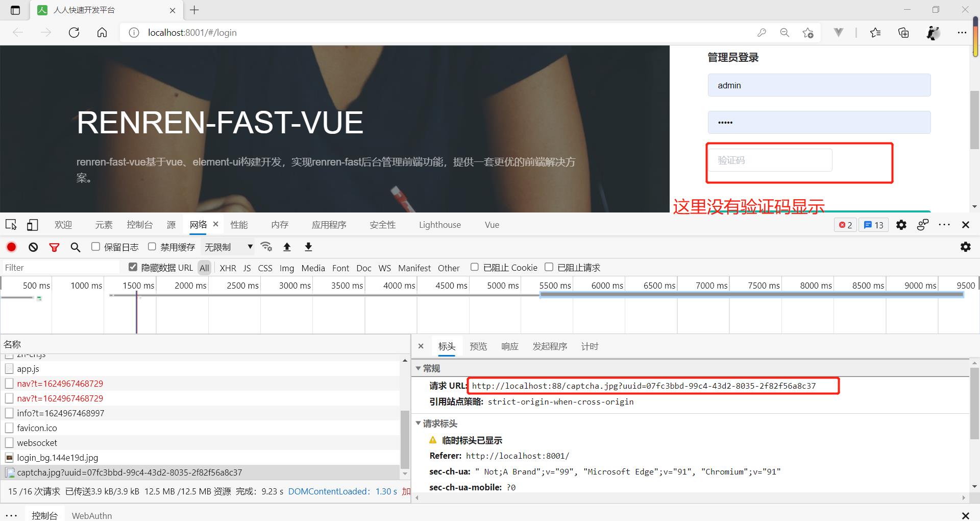Enable the 禁用缓存 checkbox
This screenshot has width=980, height=521.
[152, 247]
